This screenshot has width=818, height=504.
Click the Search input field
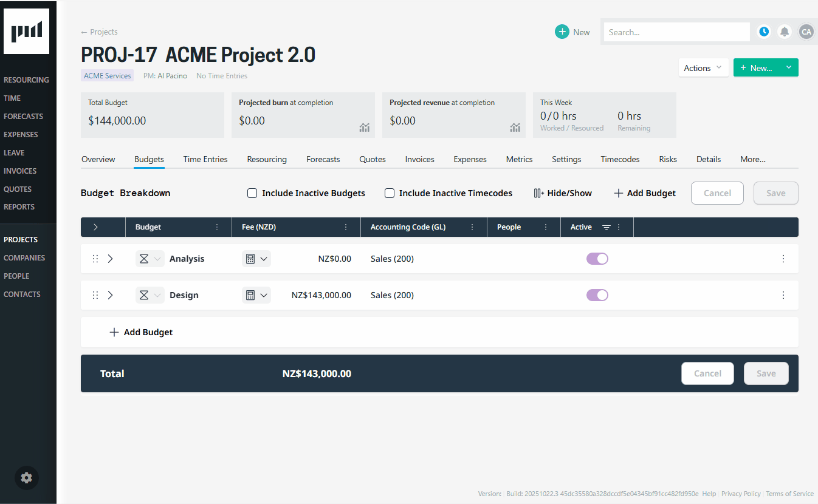click(676, 32)
